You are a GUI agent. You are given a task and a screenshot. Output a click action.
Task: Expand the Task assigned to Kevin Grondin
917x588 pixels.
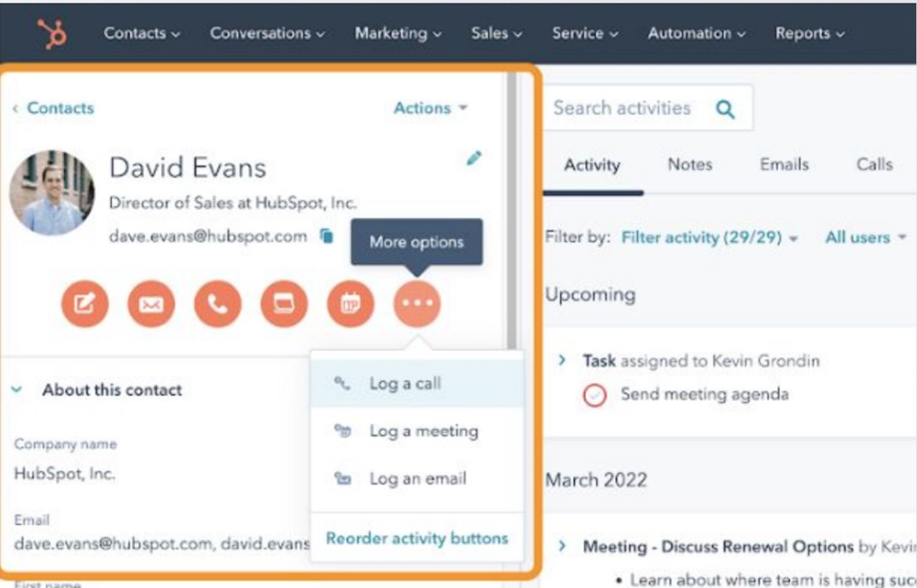pos(562,360)
